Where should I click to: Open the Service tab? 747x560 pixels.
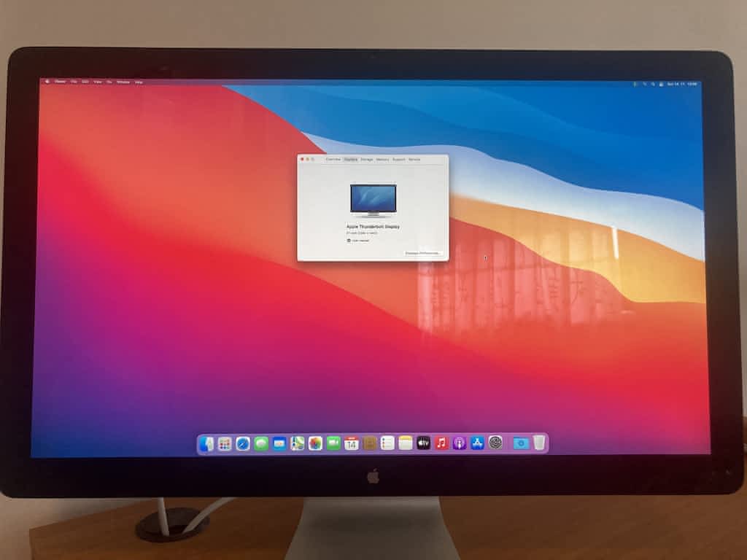point(414,160)
